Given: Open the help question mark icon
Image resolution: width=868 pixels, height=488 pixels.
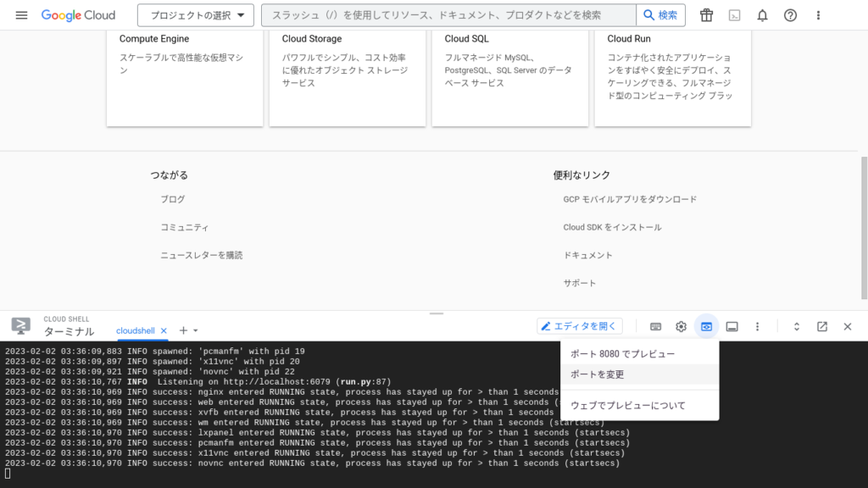Looking at the screenshot, I should coord(790,15).
